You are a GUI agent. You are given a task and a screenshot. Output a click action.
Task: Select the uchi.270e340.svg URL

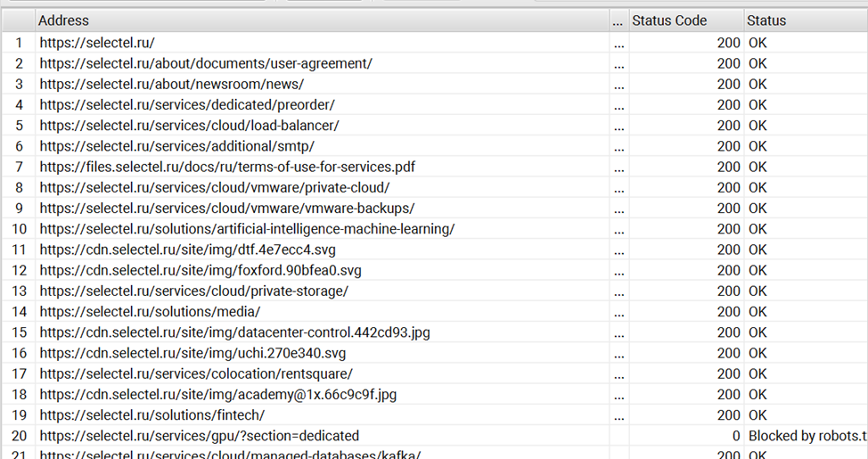coord(192,353)
